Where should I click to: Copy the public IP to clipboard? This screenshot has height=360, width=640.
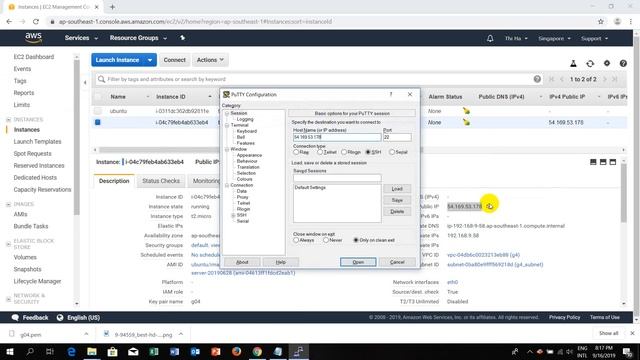[x=489, y=206]
